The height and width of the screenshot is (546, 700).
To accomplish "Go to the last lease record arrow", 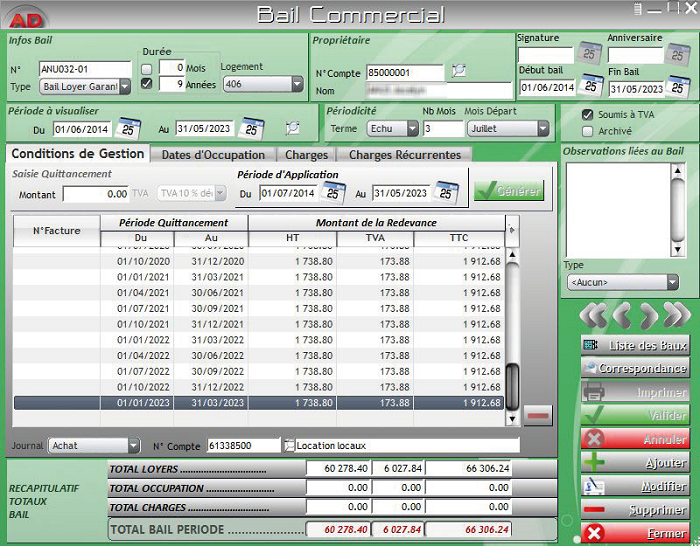I will [677, 316].
